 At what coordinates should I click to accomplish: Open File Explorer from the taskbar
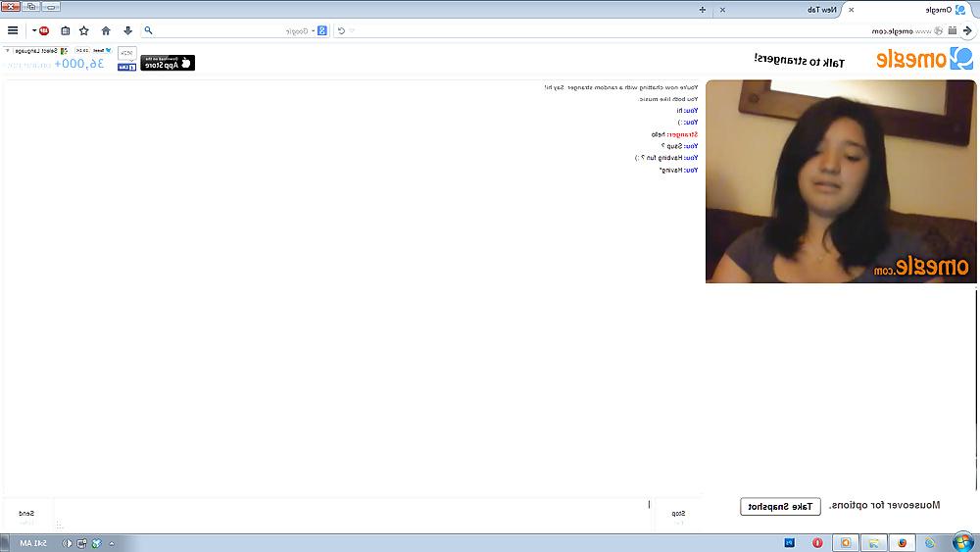(x=874, y=542)
